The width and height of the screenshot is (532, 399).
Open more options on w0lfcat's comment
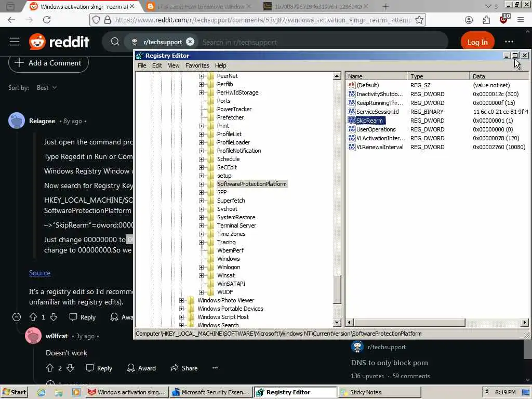pos(215,368)
